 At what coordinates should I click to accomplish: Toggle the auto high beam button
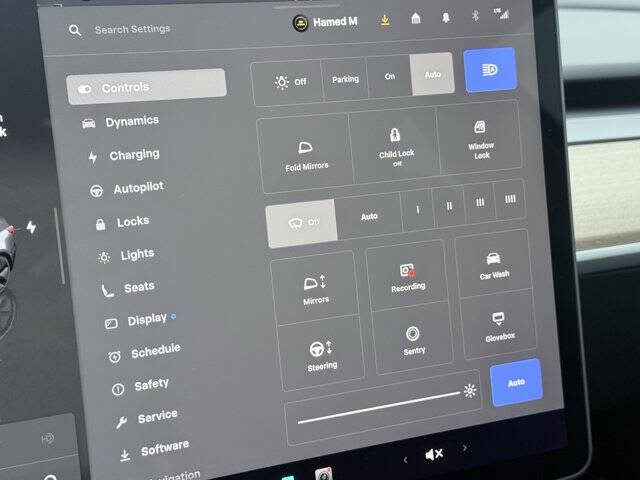490,70
